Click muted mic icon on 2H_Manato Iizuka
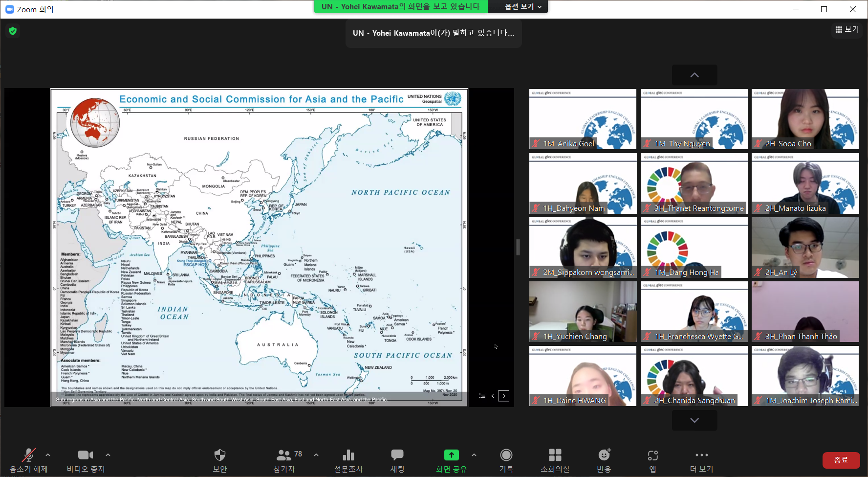The image size is (868, 477). pyautogui.click(x=758, y=208)
